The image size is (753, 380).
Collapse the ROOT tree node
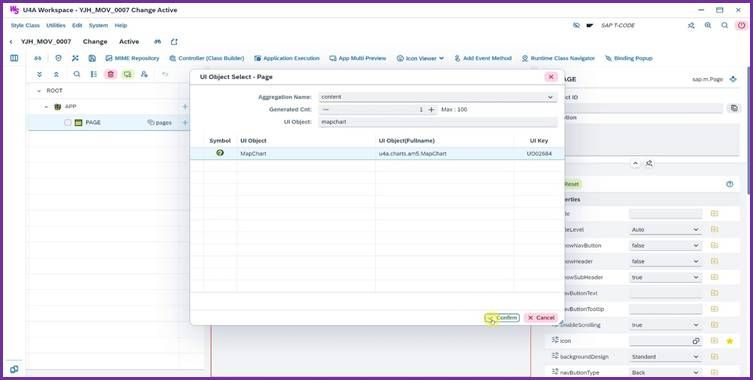point(39,91)
